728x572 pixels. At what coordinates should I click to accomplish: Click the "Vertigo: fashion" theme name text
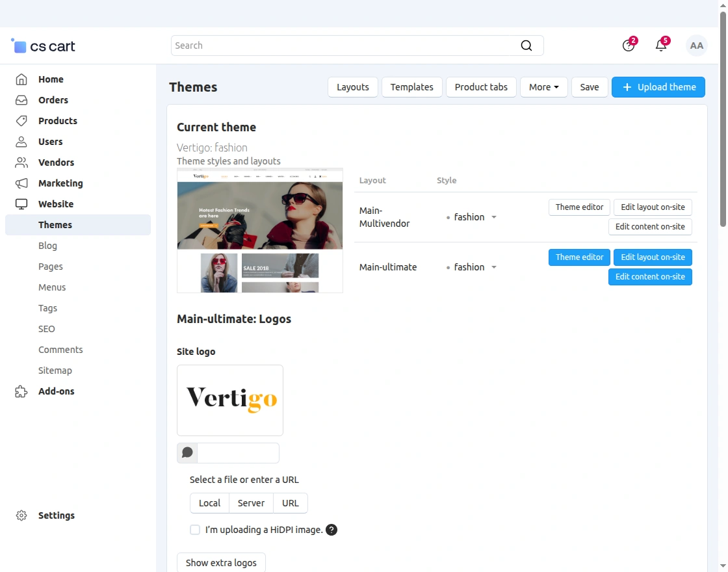212,148
